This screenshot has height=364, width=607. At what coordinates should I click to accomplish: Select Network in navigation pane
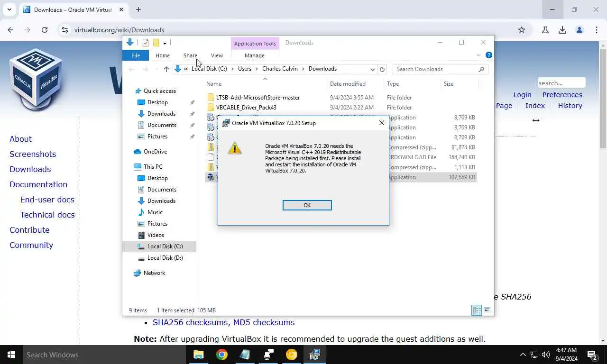(154, 273)
